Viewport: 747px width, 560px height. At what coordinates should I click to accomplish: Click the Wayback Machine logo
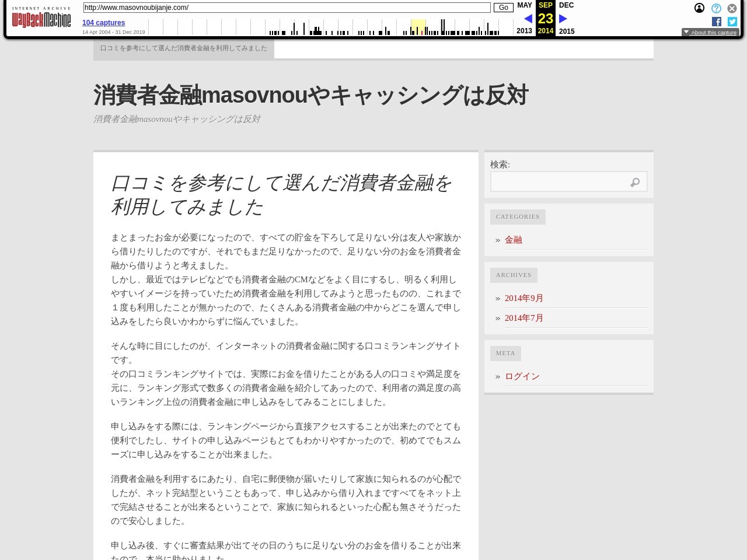click(x=41, y=18)
